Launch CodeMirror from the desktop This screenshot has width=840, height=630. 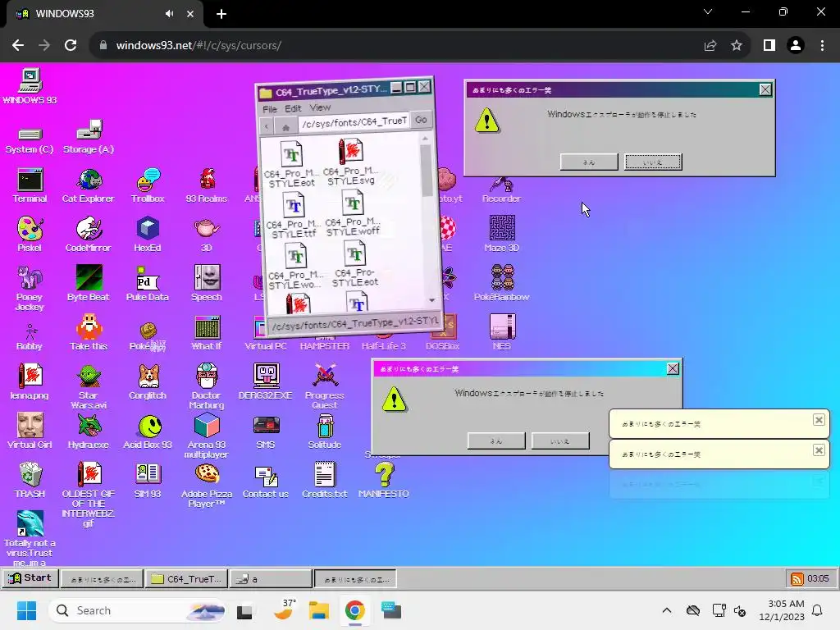pyautogui.click(x=89, y=235)
